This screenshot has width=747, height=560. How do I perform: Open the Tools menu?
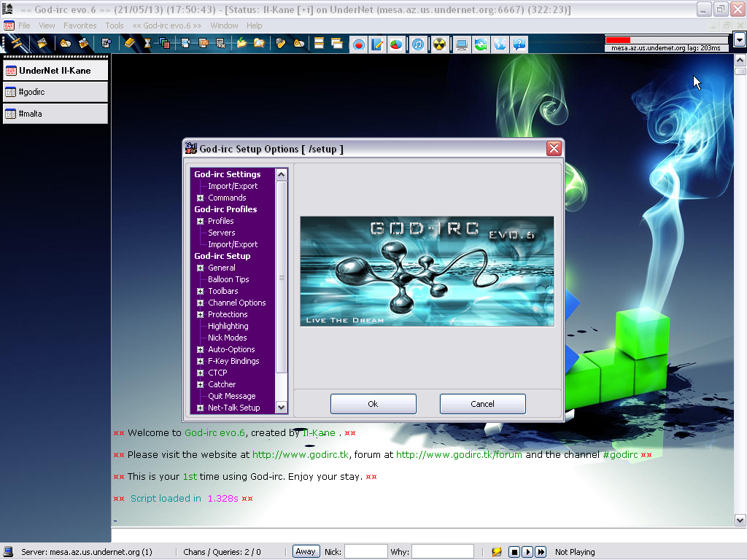tap(115, 26)
